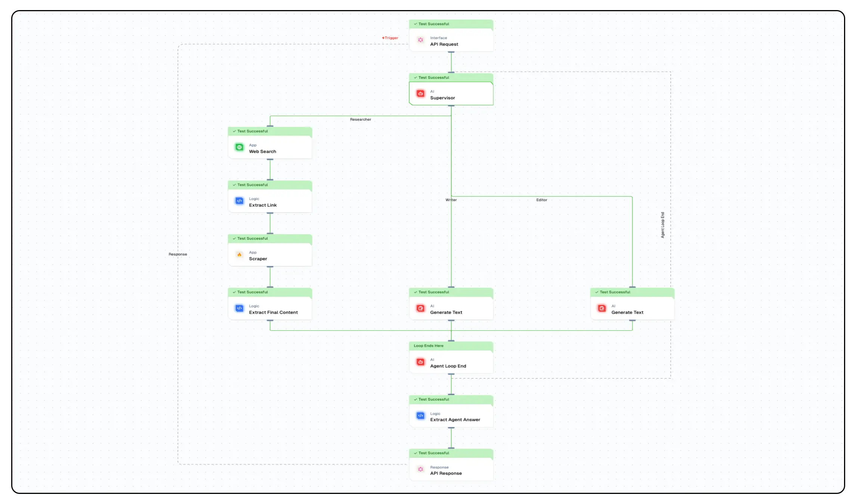Viewport: 856px width, 504px height.
Task: Select the Response label on dashed edge
Action: pyautogui.click(x=177, y=254)
